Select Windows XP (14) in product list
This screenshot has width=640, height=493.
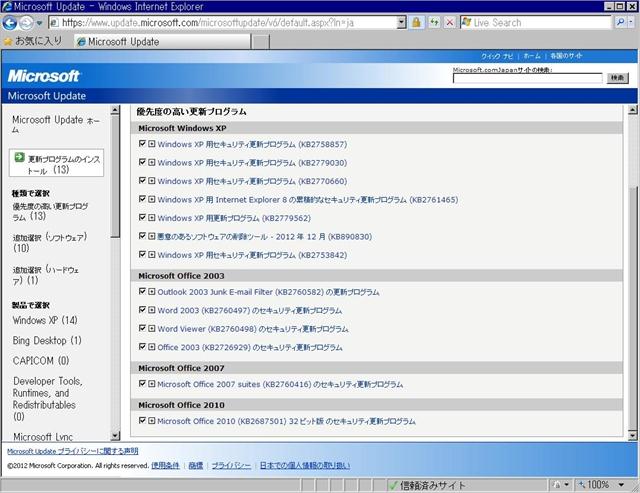coord(45,320)
